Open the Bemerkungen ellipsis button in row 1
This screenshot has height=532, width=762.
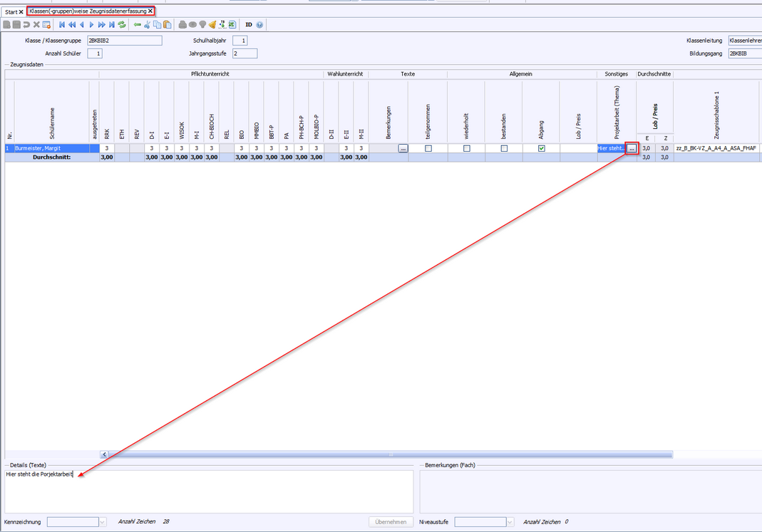coord(403,149)
